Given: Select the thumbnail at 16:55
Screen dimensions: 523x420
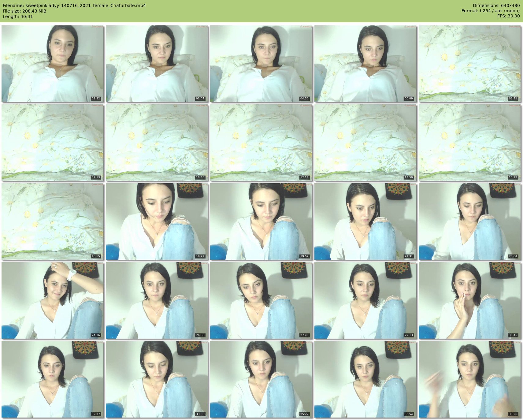Looking at the screenshot, I should tap(53, 221).
